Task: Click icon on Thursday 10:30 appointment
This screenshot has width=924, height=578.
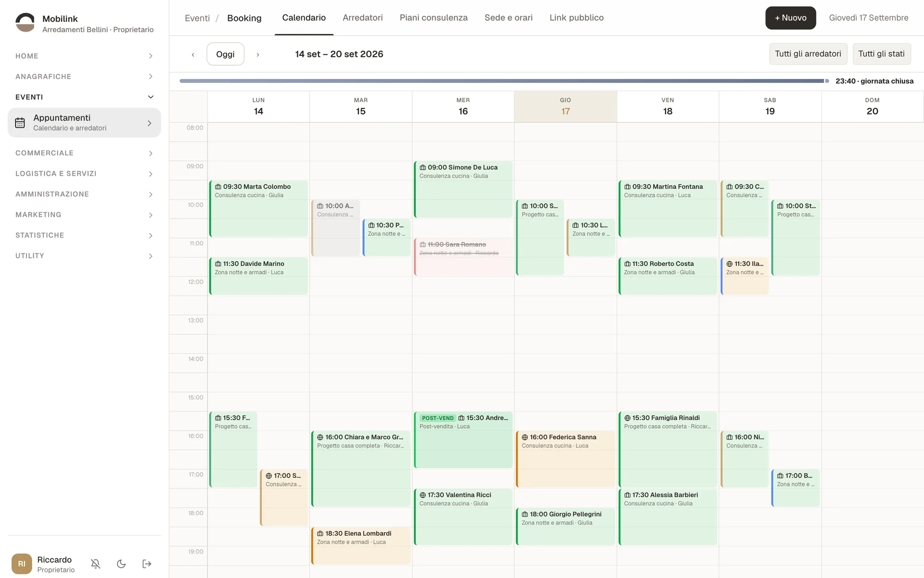Action: (576, 225)
